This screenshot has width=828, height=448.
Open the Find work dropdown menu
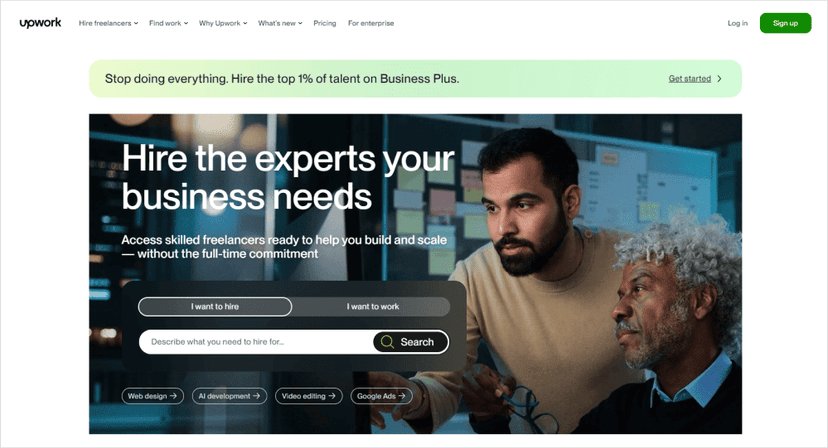[x=168, y=23]
